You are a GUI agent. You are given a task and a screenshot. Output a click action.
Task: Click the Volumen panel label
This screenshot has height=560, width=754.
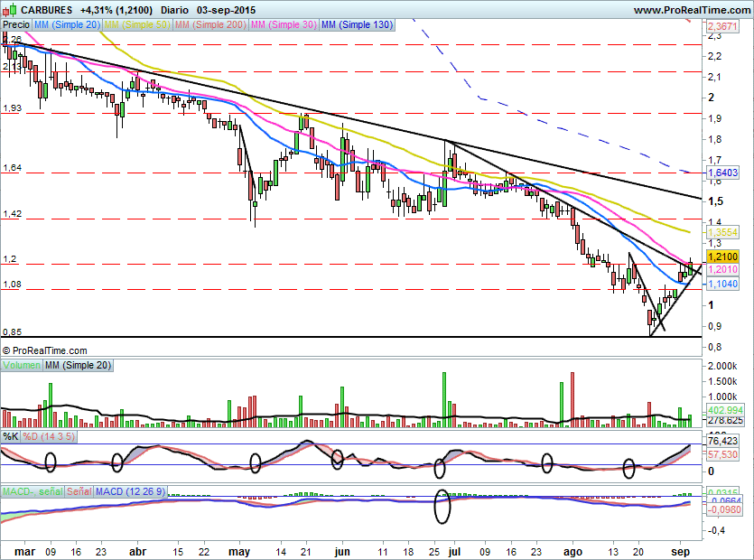22,365
